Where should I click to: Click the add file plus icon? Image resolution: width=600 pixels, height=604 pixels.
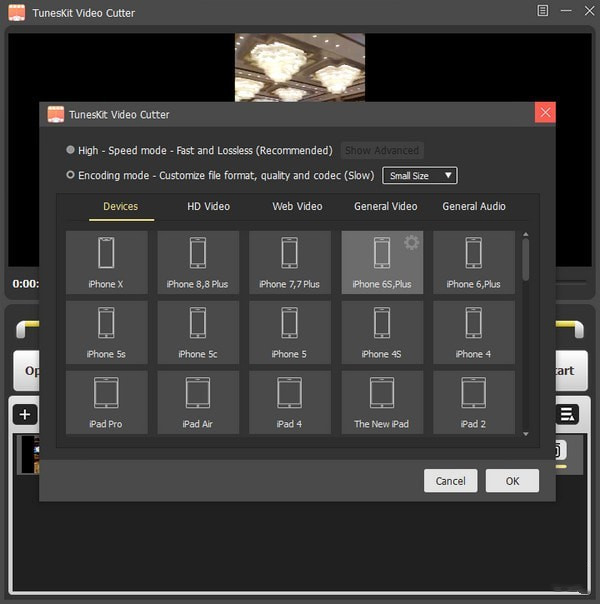(x=25, y=414)
